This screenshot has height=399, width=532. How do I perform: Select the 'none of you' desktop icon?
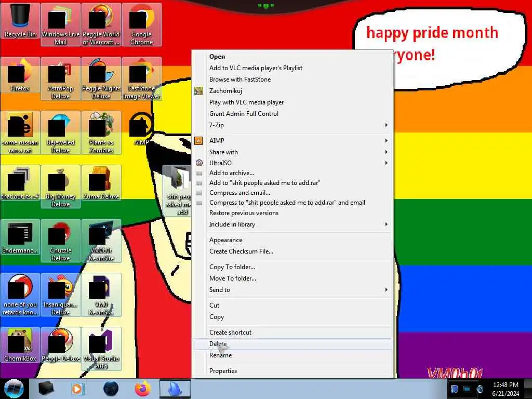20,295
